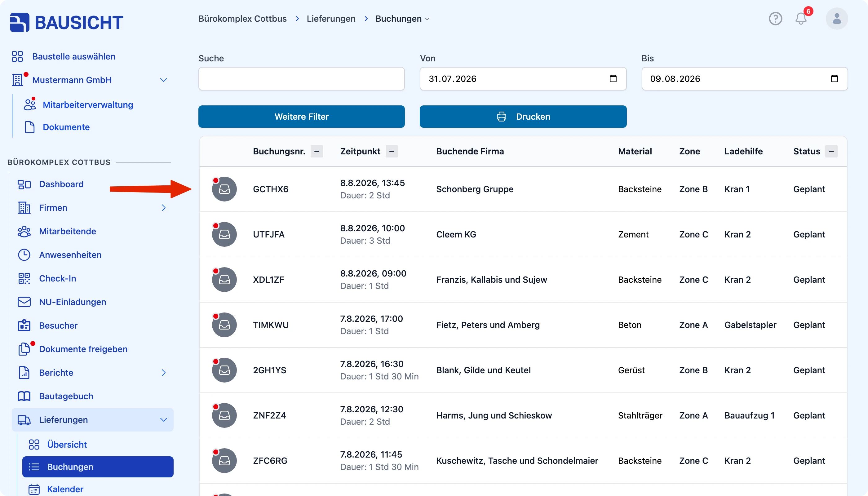Click the Berichte report icon

(x=24, y=372)
